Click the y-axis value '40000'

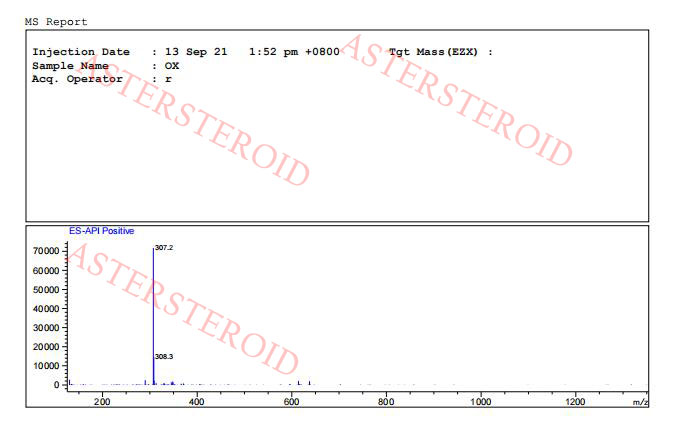pos(46,309)
